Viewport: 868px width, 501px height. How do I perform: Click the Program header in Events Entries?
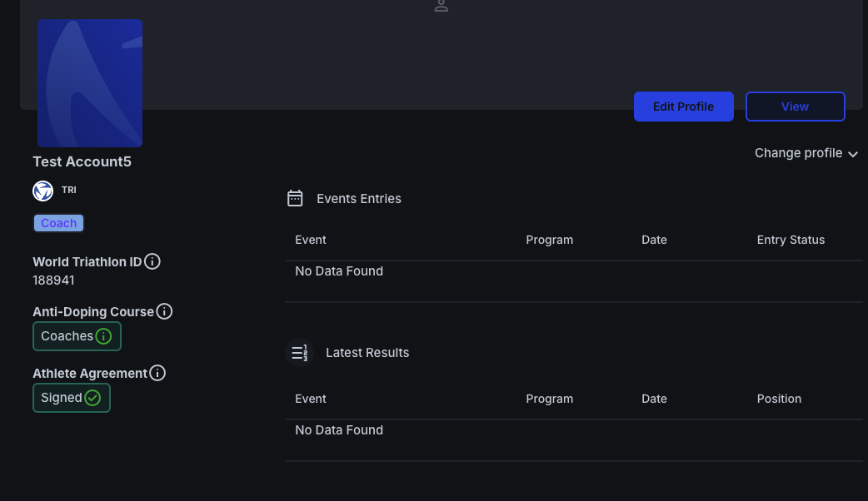(549, 240)
